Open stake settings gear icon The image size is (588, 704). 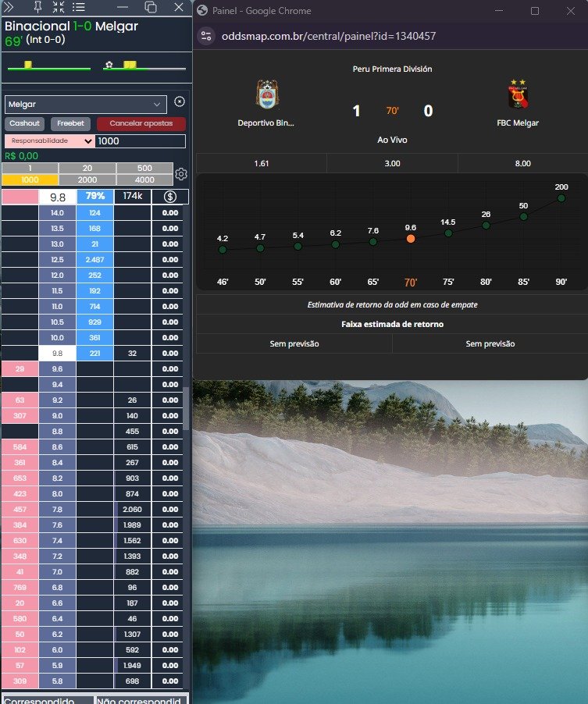pyautogui.click(x=181, y=174)
